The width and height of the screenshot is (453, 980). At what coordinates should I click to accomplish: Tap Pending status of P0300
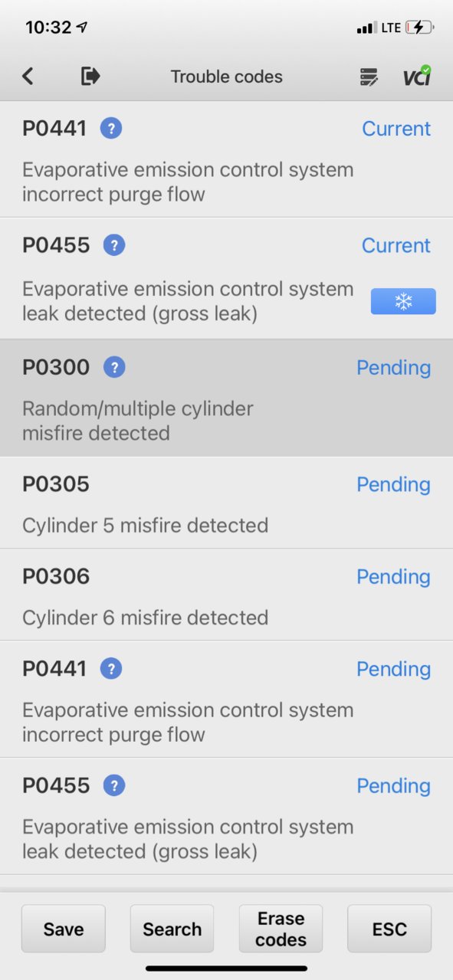(393, 368)
